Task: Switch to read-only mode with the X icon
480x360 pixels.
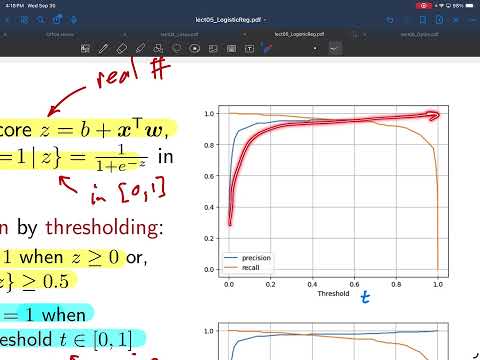Action: (x=455, y=20)
